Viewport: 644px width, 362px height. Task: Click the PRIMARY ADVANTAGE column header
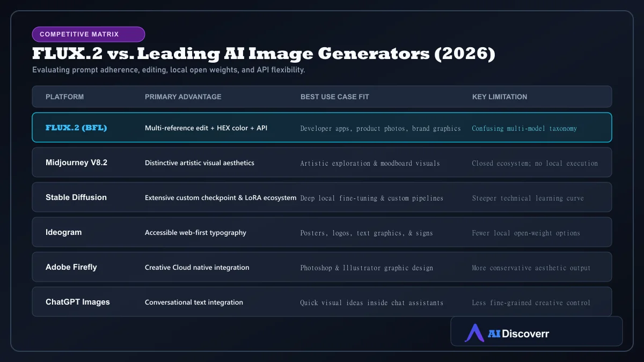pos(183,97)
